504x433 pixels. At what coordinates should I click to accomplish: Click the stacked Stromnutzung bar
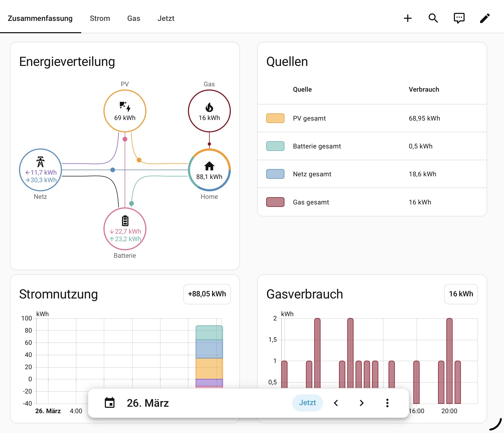click(209, 357)
